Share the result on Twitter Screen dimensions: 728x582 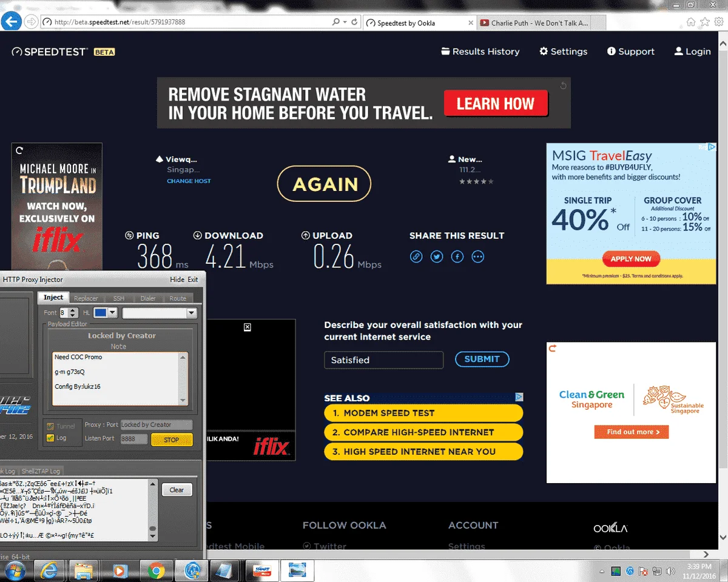[437, 256]
